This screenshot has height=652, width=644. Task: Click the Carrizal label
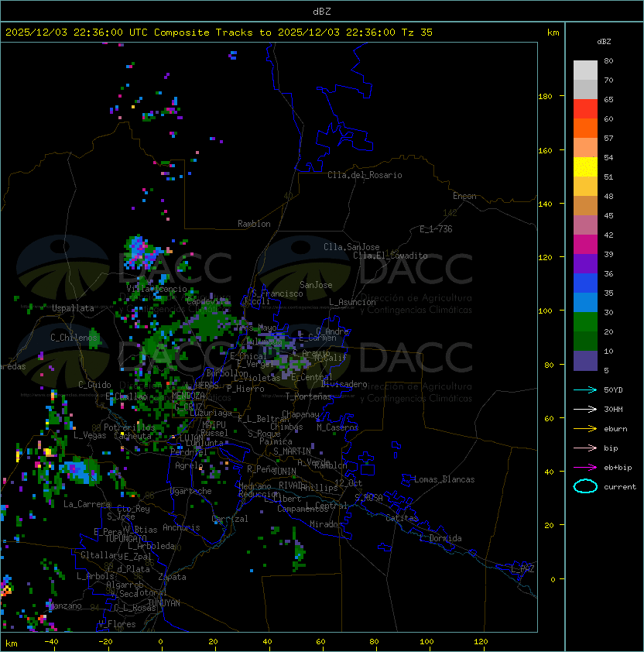(230, 519)
